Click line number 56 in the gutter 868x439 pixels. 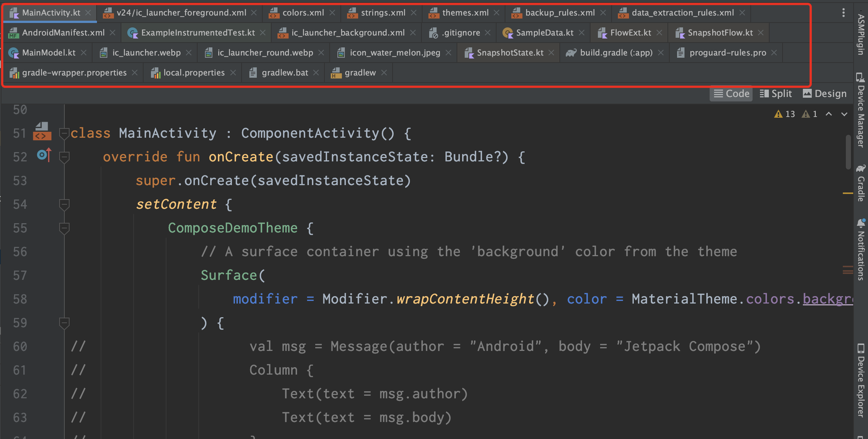[x=20, y=252]
